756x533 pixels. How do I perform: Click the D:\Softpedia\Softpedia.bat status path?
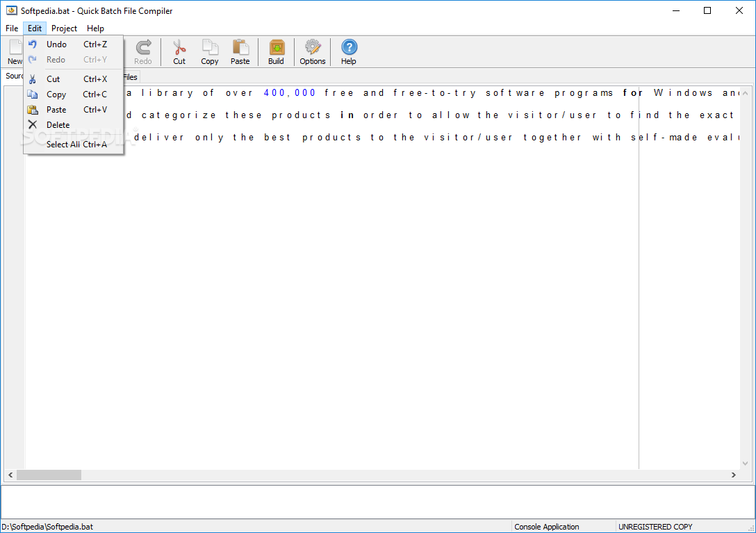point(47,527)
